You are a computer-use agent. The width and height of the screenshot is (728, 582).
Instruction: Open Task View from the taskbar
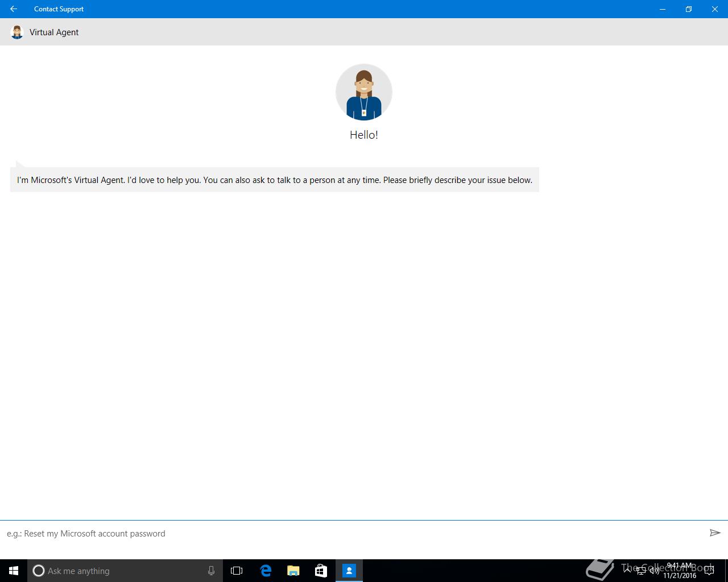(x=237, y=571)
